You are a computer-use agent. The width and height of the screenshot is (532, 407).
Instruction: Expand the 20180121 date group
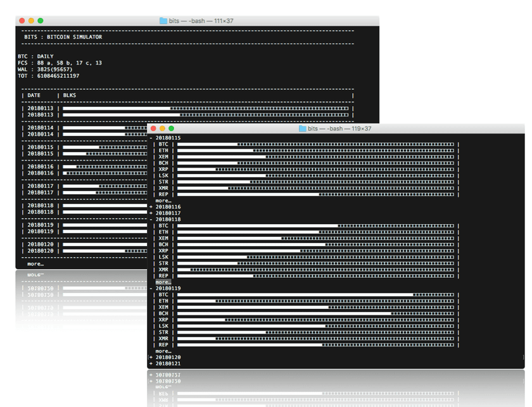coord(151,363)
